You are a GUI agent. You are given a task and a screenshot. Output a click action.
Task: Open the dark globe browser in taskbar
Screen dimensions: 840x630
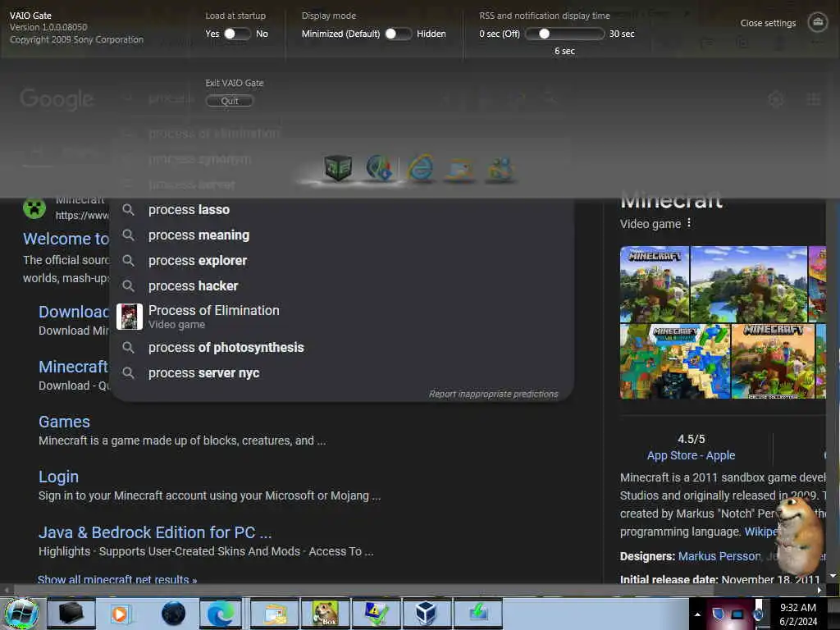(173, 614)
